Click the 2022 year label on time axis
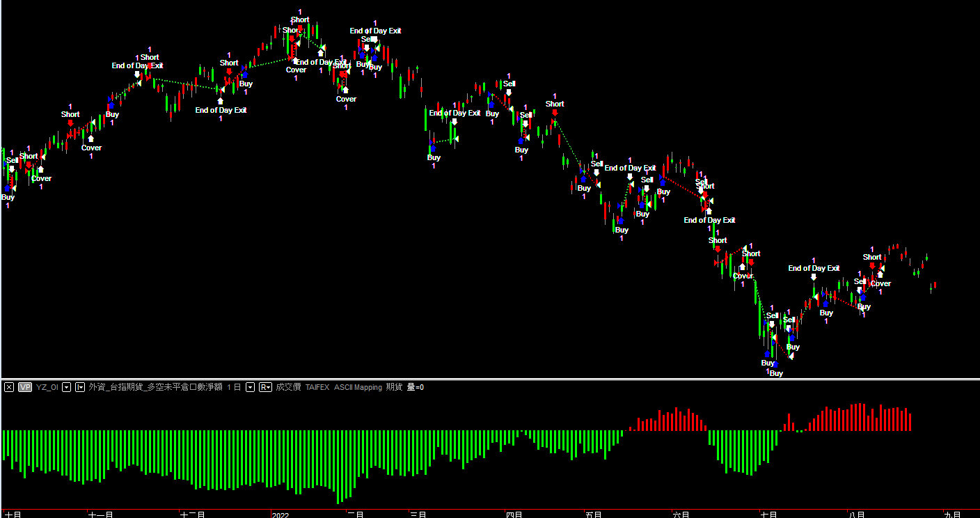The image size is (980, 518). [x=280, y=515]
